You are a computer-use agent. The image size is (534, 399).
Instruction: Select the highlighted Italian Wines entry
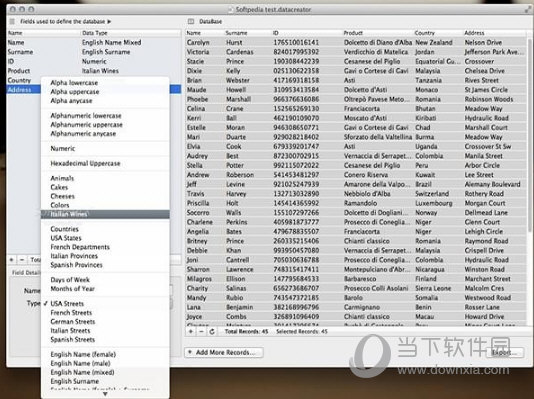click(x=105, y=214)
